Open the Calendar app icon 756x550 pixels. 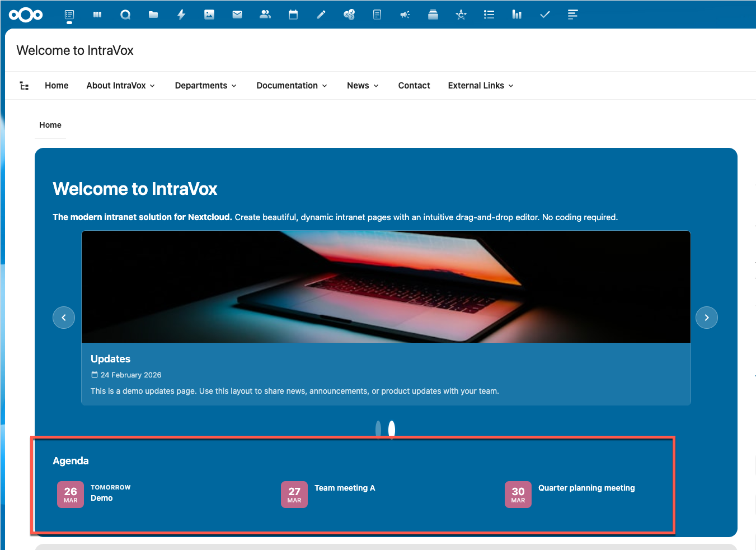click(293, 15)
